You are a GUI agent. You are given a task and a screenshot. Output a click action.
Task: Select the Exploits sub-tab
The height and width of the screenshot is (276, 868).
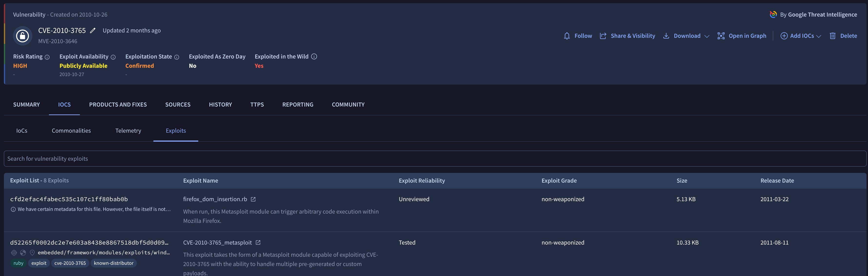pyautogui.click(x=176, y=131)
